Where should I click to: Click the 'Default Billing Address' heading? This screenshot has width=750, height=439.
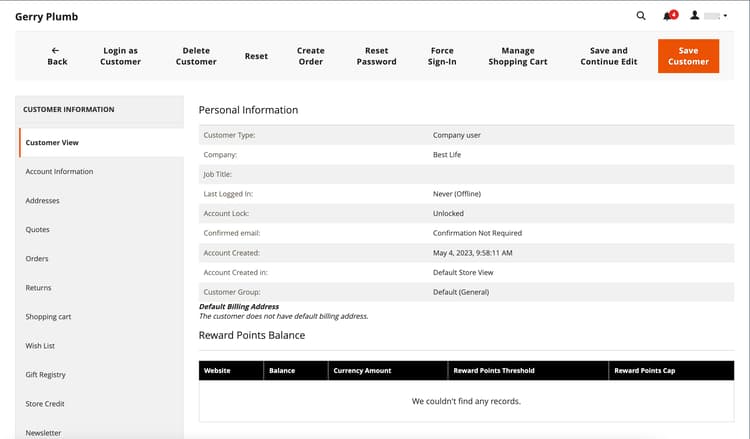[x=239, y=307]
